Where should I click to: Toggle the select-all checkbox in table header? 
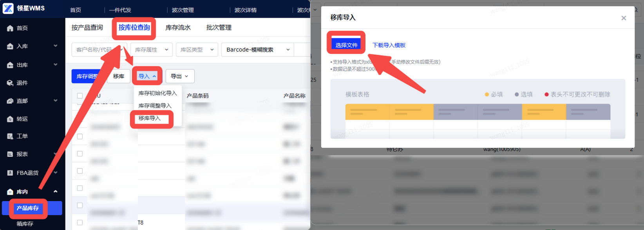coord(80,96)
